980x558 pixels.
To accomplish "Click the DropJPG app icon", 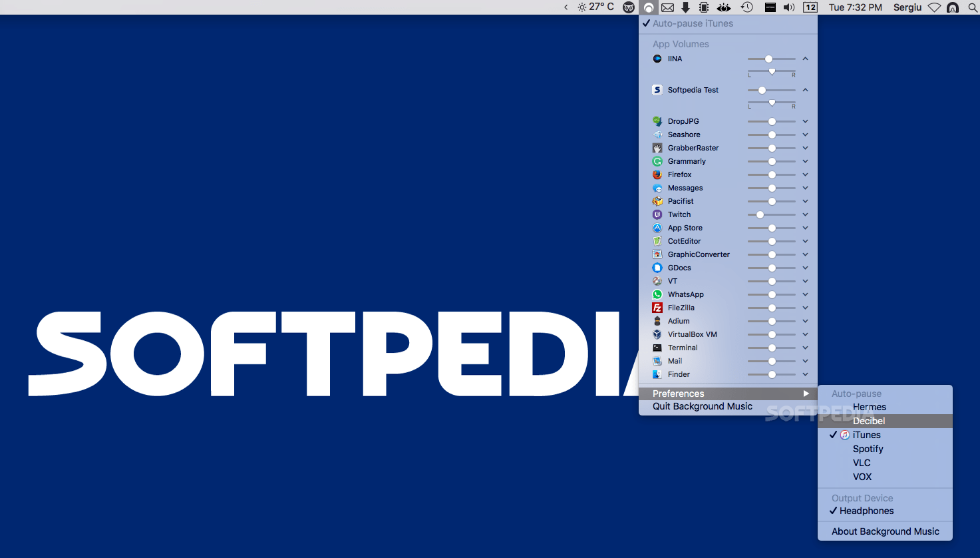I will point(657,121).
